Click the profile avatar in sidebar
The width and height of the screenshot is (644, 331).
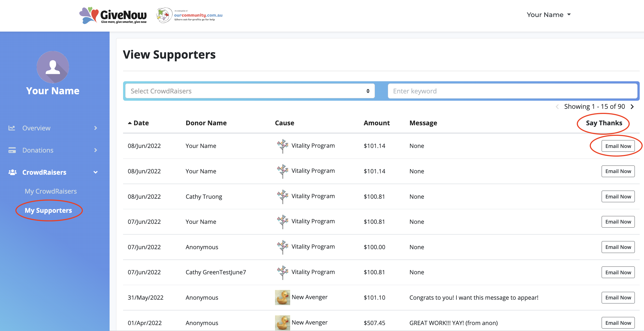[53, 67]
